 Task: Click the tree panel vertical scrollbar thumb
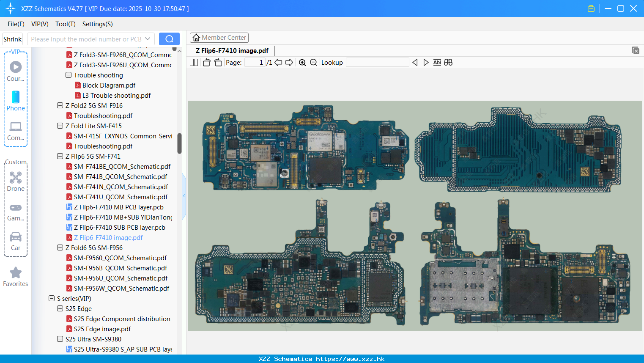179,143
